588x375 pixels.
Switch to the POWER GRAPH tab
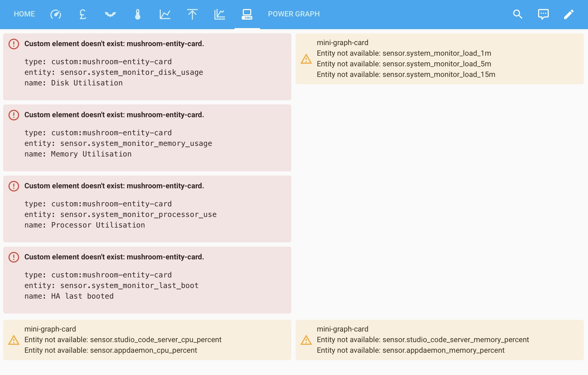[294, 14]
